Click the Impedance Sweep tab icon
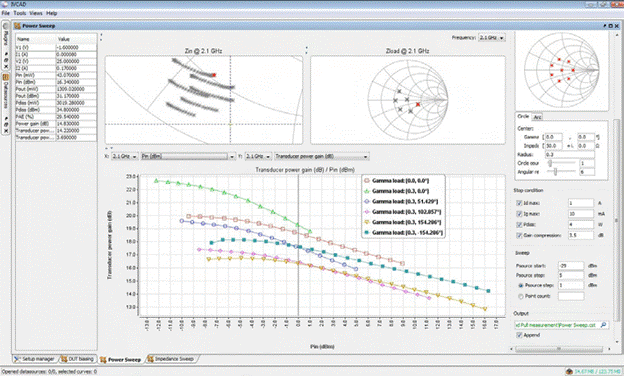Viewport: 624px width, 376px height. pos(150,359)
